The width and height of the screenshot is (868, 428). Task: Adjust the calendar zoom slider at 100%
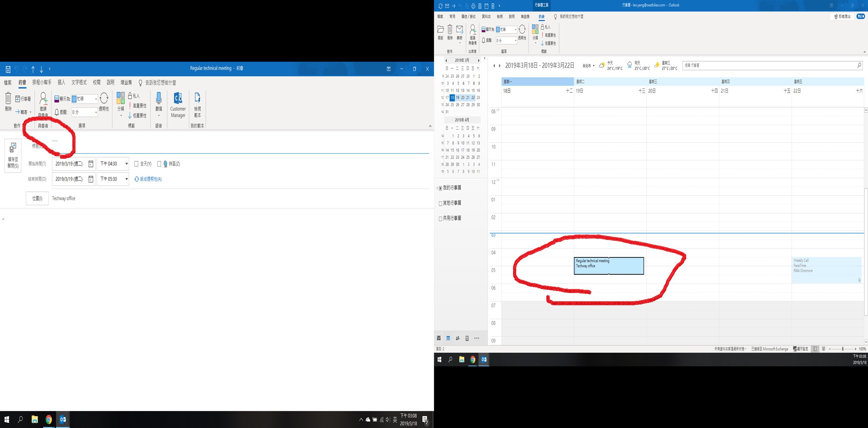[x=842, y=349]
